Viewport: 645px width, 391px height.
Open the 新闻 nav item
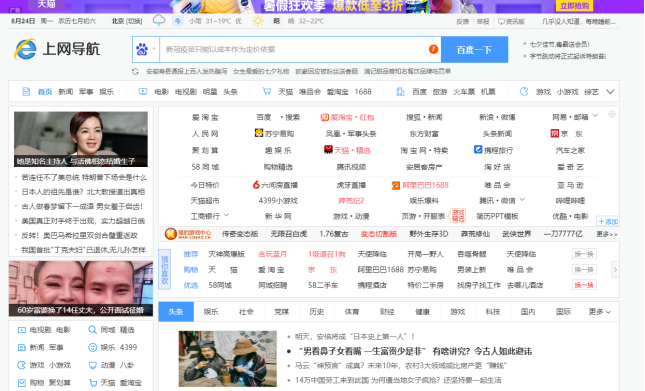65,92
